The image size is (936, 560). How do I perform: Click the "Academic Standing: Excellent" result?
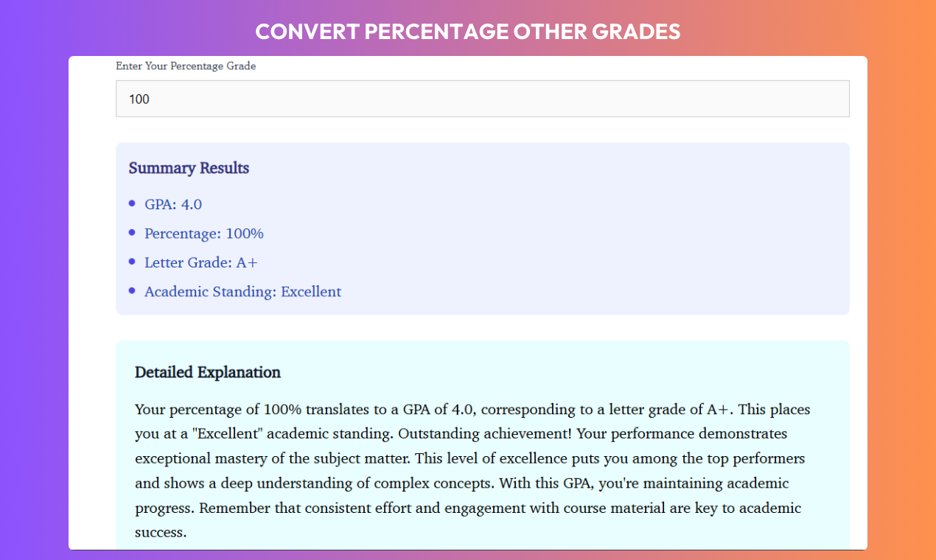(242, 292)
